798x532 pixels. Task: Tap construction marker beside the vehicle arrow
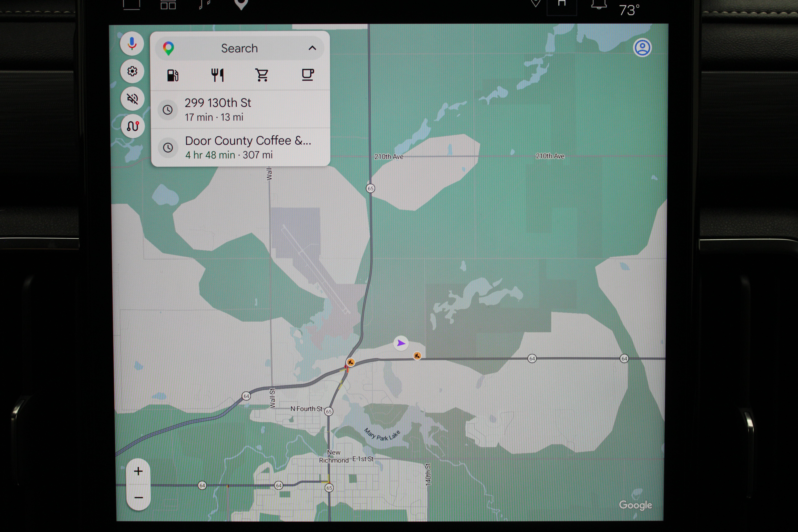click(x=417, y=356)
